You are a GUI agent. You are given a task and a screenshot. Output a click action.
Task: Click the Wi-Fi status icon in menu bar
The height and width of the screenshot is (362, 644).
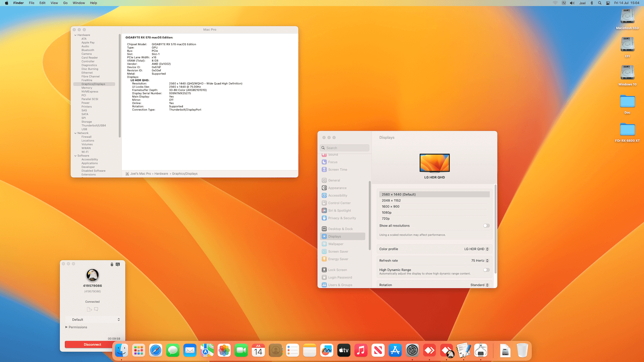(555, 3)
